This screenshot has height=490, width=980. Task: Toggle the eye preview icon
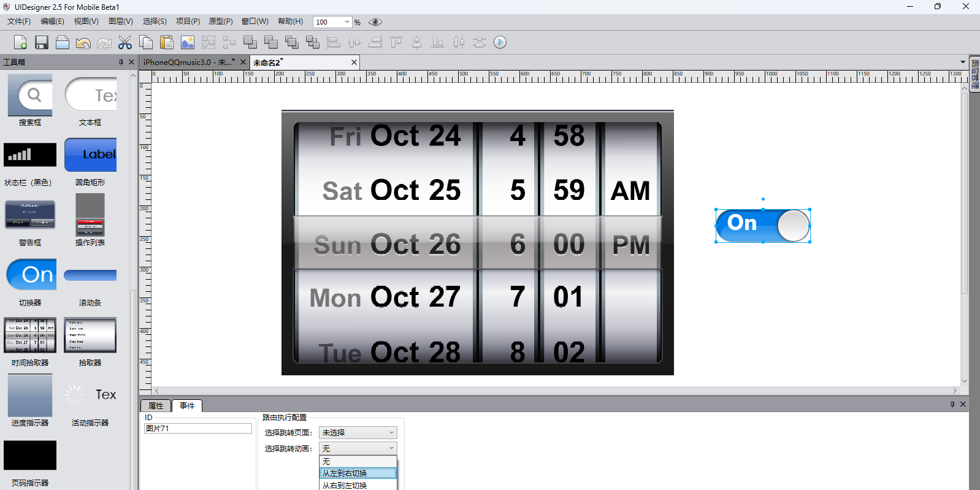[x=375, y=22]
